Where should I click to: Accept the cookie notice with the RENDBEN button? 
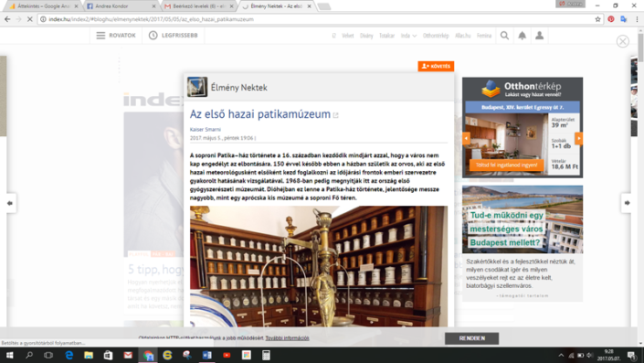point(472,338)
